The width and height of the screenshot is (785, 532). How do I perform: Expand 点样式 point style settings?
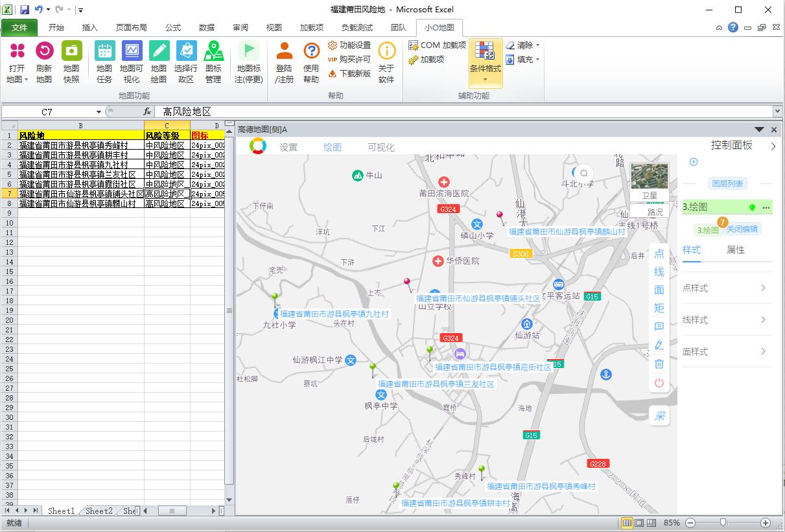point(727,288)
